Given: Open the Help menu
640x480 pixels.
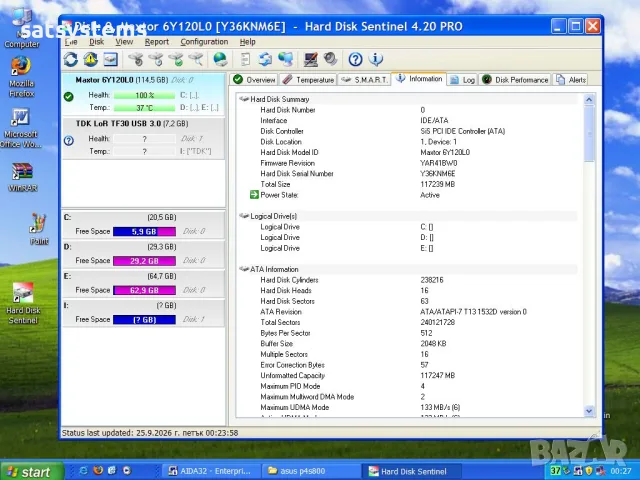Looking at the screenshot, I should click(247, 42).
